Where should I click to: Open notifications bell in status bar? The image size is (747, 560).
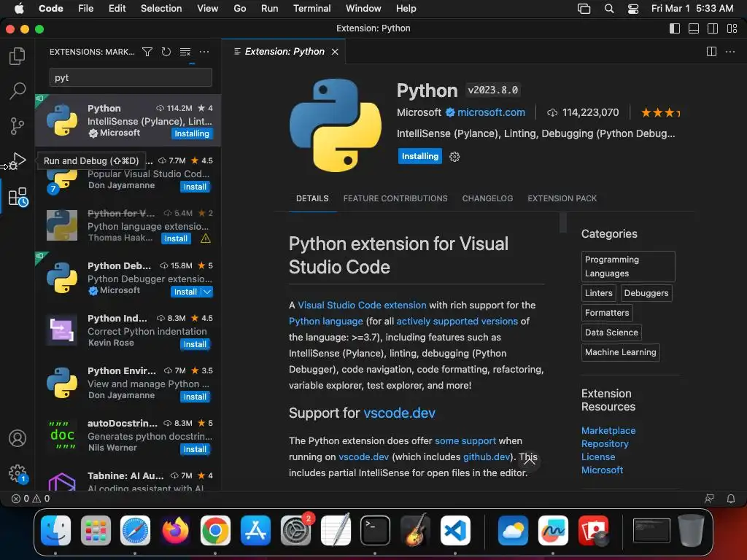[730, 499]
